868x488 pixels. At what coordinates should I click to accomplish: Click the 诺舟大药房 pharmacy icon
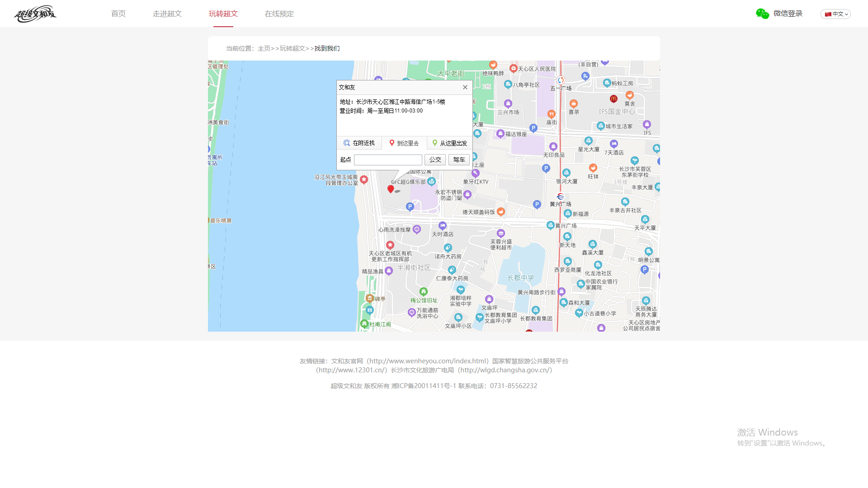coord(448,248)
